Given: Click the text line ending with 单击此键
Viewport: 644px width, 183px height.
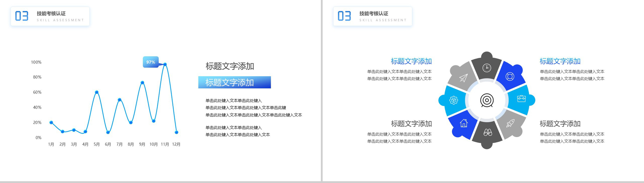Looking at the screenshot, I should [246, 108].
